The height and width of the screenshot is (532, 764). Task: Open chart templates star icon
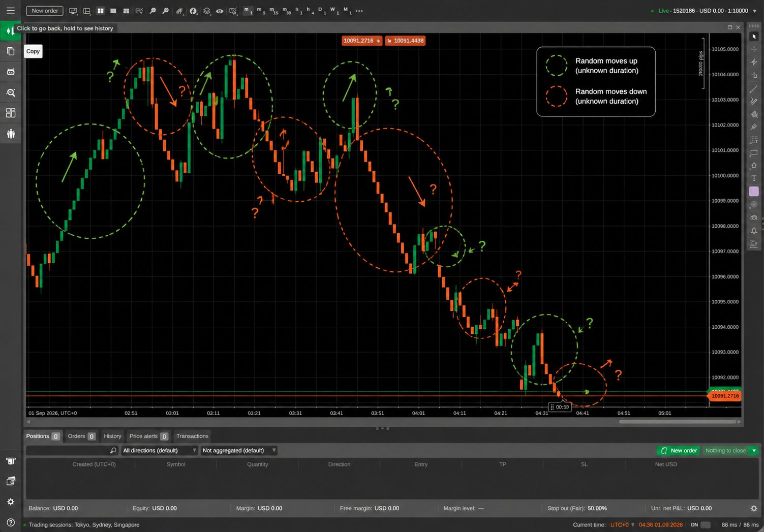pyautogui.click(x=233, y=11)
